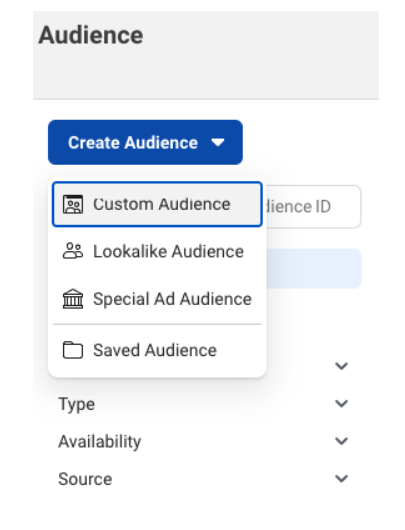Focus the Audience ID search field
Image resolution: width=405 pixels, height=530 pixels.
pyautogui.click(x=313, y=207)
